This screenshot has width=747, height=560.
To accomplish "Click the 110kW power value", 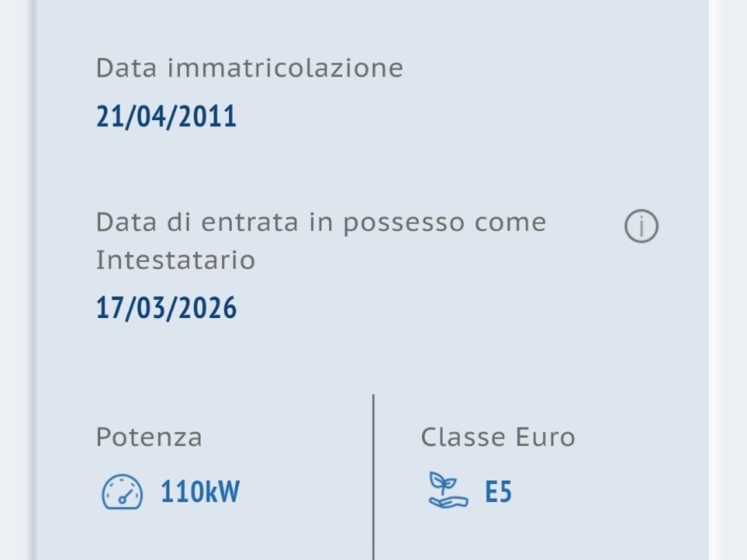I will click(x=200, y=492).
